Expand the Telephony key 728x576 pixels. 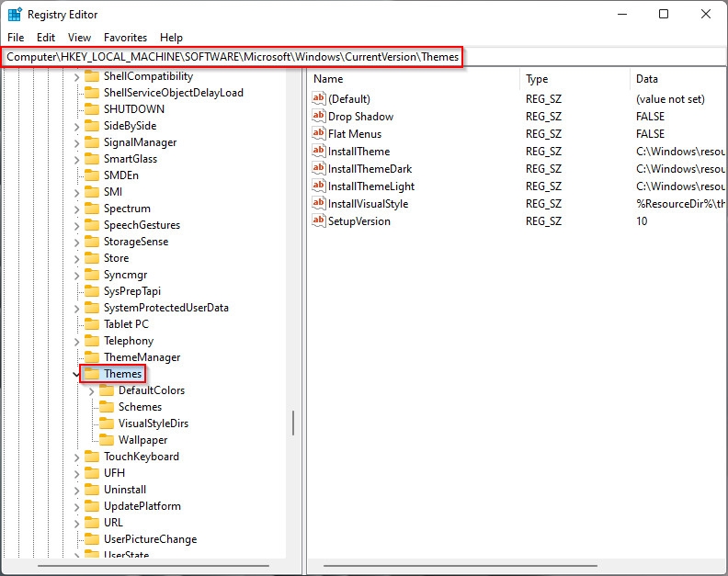pos(76,342)
